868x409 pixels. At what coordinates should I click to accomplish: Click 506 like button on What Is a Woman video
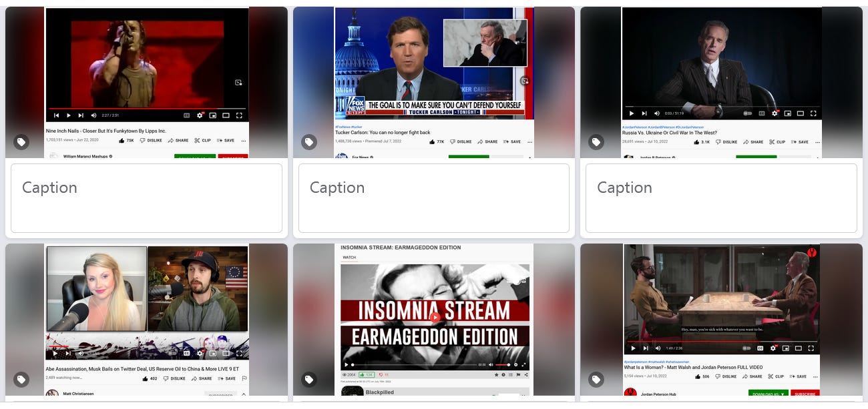tap(702, 376)
